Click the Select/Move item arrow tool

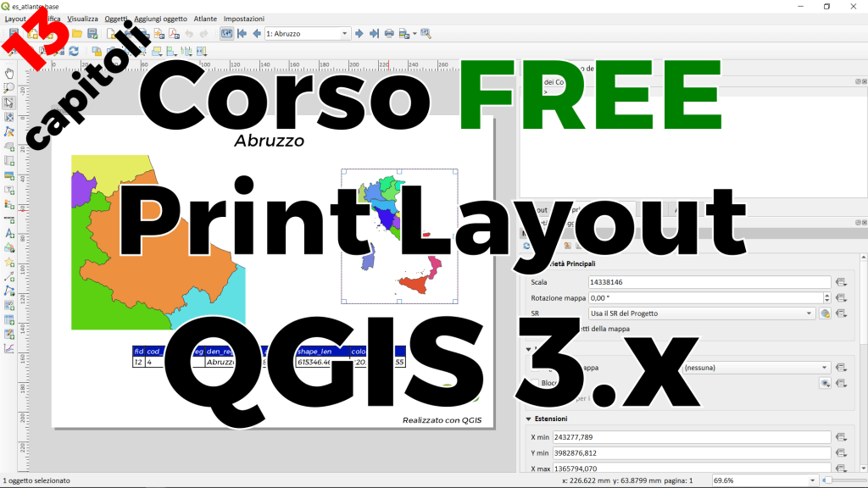[9, 103]
